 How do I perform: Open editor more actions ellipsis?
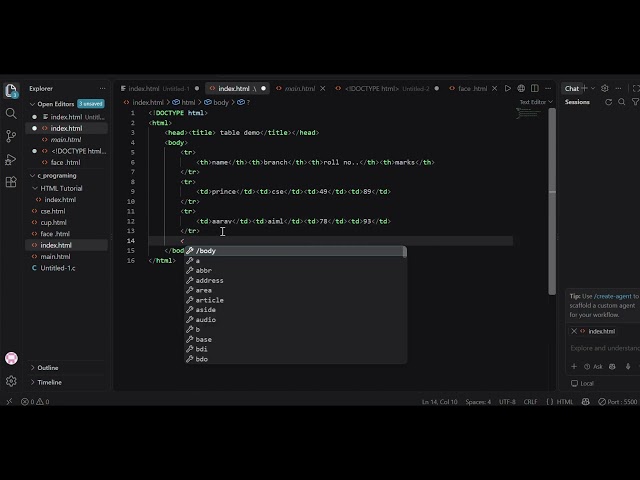[x=548, y=88]
